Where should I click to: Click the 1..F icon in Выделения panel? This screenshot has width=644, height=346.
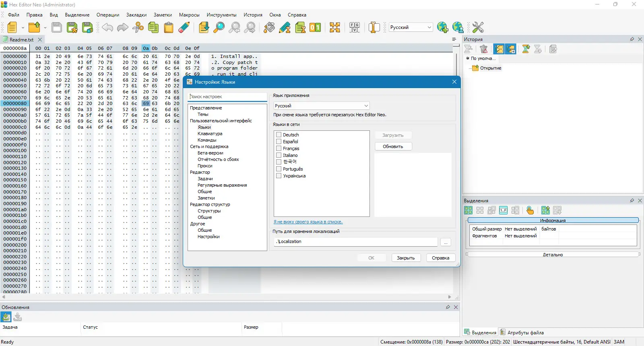(503, 210)
